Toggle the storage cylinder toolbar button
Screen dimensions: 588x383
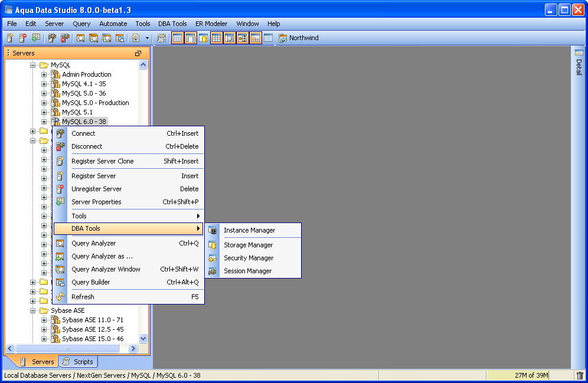click(x=204, y=38)
